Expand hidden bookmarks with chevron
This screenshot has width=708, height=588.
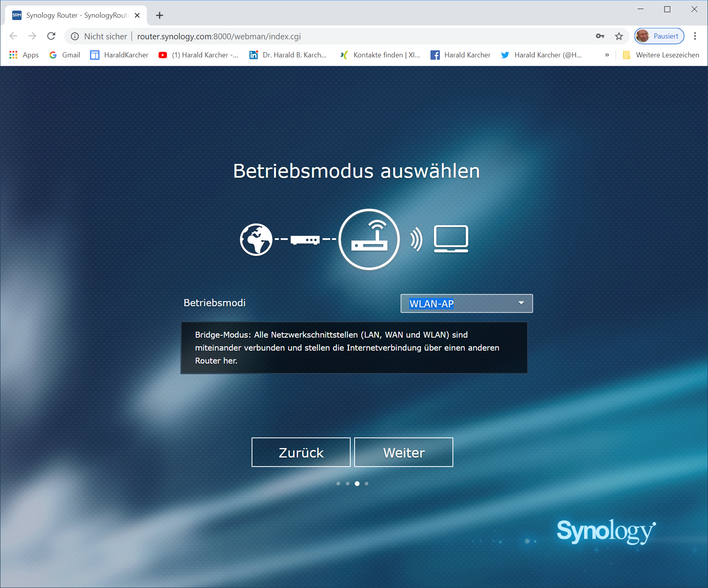607,55
